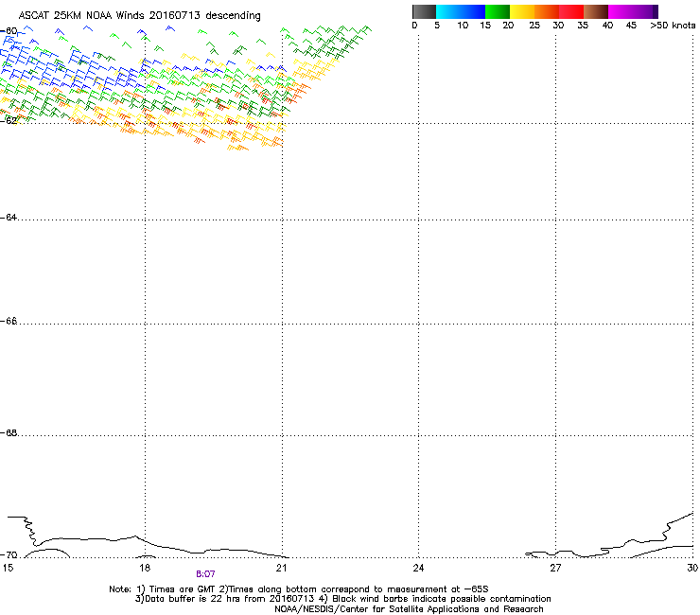Image resolution: width=700 pixels, height=615 pixels.
Task: Click the NOAA/NESDIS credit line
Action: pyautogui.click(x=409, y=609)
